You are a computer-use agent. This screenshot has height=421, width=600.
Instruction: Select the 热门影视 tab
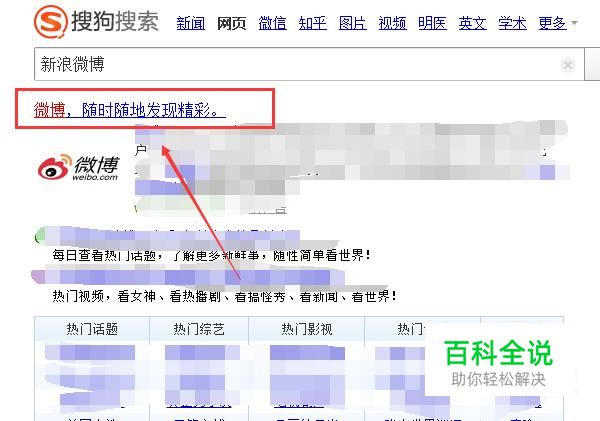(307, 329)
